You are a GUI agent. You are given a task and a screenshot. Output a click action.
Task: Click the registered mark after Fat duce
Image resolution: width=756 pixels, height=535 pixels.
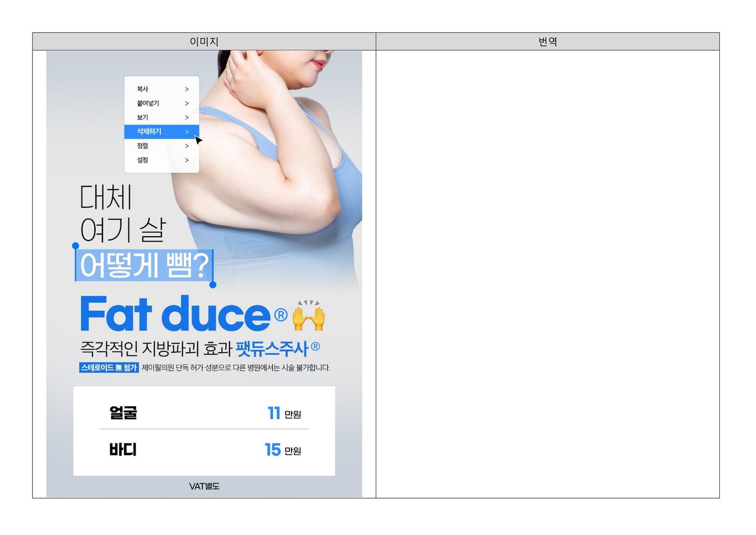tap(280, 315)
